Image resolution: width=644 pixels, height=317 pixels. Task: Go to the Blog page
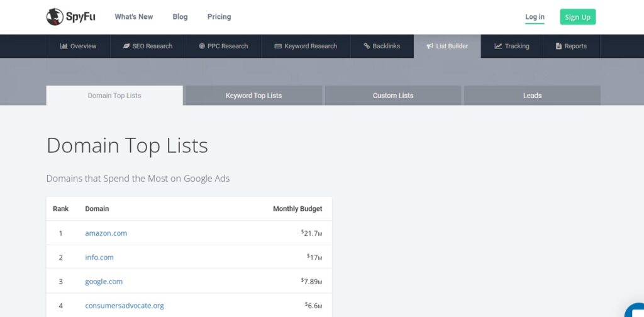tap(180, 17)
